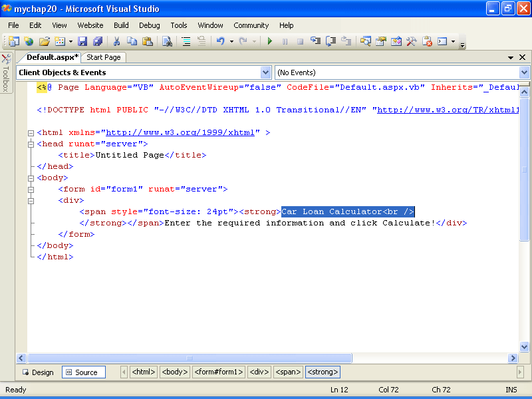Switch to the Start Page tab
Screen dimensions: 532x399
pyautogui.click(x=104, y=57)
